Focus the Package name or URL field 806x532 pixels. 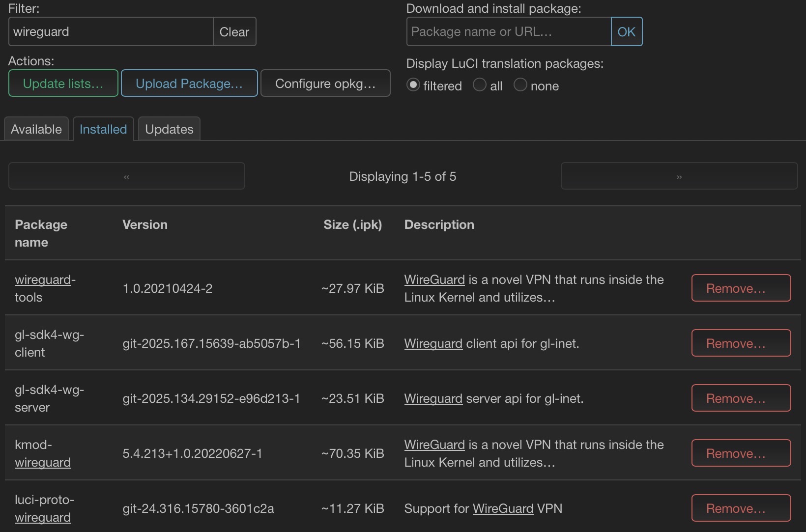509,31
